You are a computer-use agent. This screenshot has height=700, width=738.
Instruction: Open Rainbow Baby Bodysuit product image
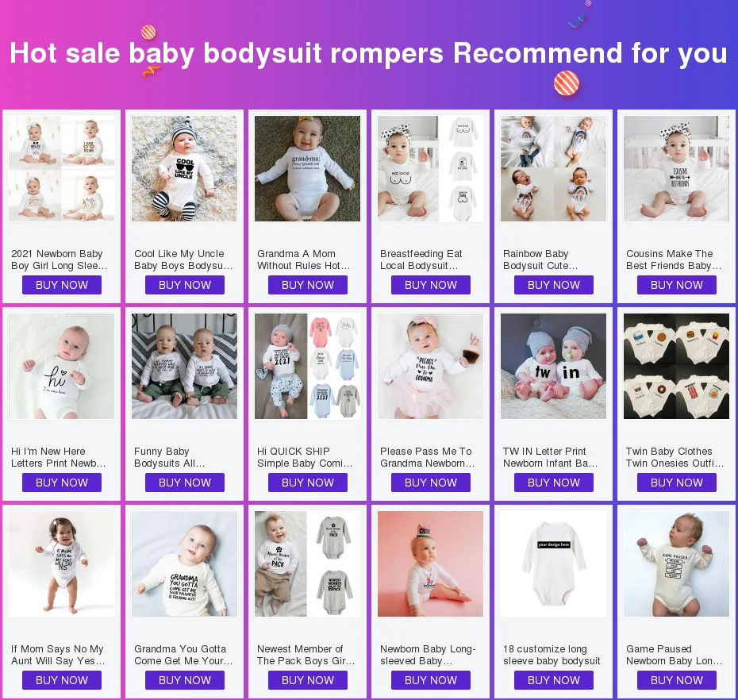pos(554,168)
